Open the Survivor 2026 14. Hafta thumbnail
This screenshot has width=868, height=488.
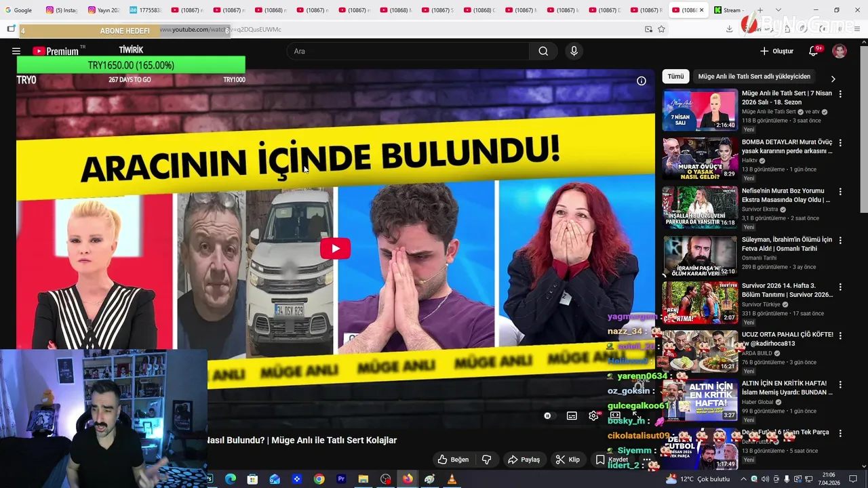click(700, 302)
